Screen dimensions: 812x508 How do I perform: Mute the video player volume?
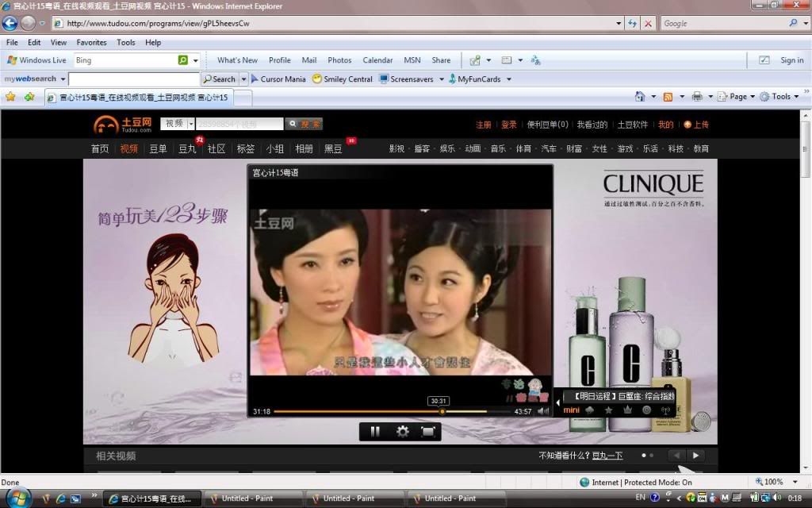[x=542, y=411]
